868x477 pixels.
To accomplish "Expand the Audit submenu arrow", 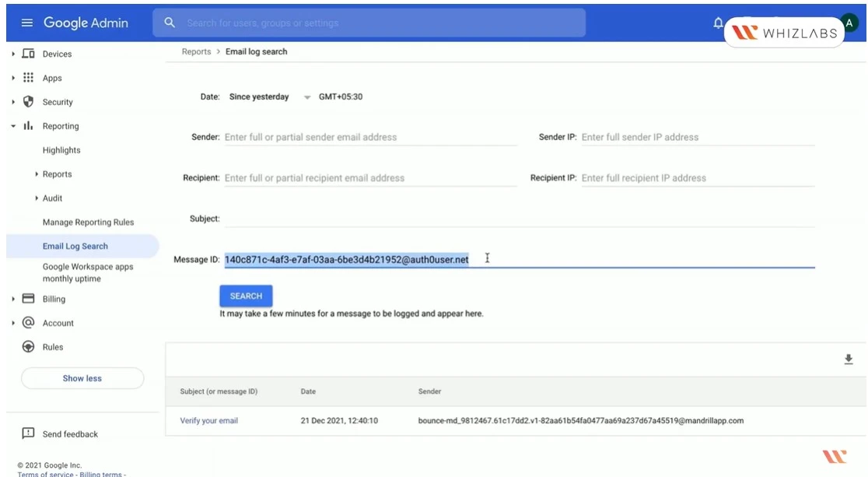I will point(37,198).
